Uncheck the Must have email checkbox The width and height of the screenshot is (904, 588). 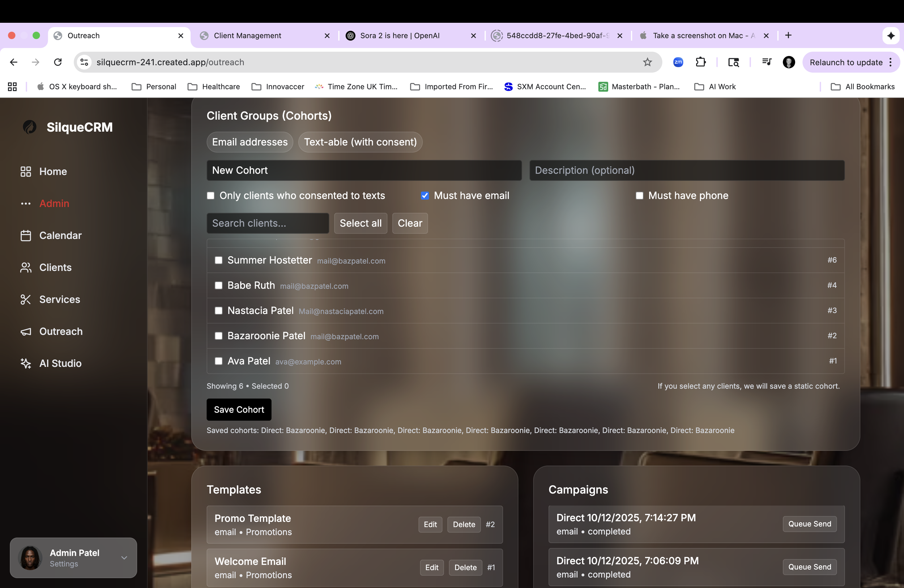coord(425,196)
